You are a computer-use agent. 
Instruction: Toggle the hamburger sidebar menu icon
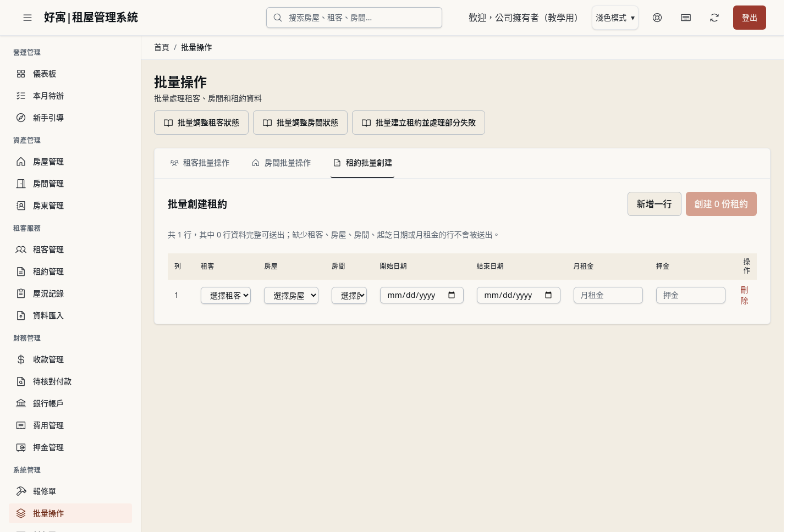click(28, 18)
